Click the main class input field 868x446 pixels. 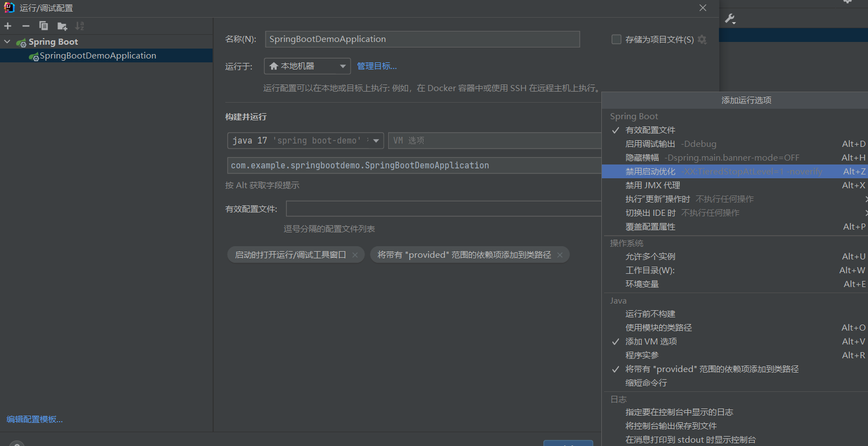click(x=414, y=166)
